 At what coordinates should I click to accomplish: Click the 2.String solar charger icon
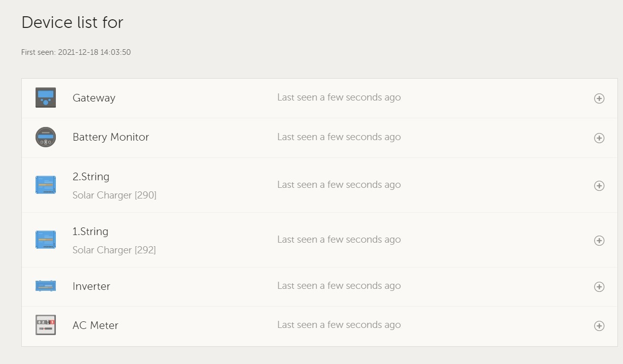46,185
